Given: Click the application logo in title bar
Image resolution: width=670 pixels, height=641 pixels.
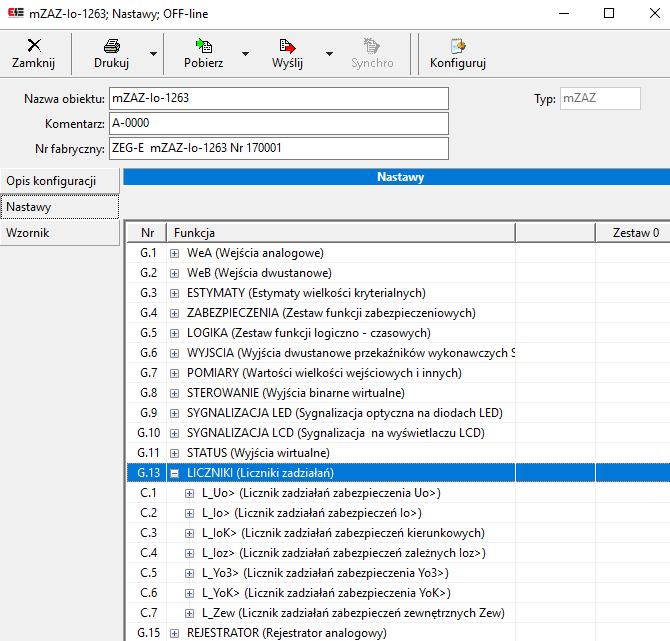Looking at the screenshot, I should (16, 13).
